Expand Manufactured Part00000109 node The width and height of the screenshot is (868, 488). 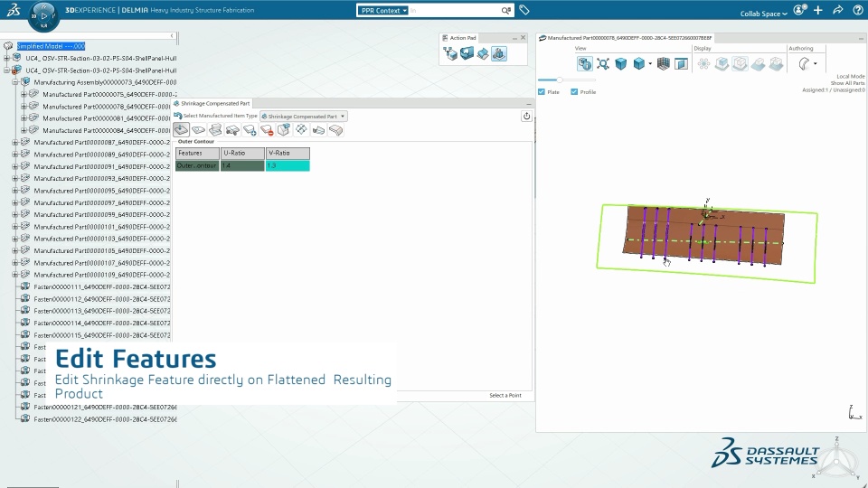(15, 275)
